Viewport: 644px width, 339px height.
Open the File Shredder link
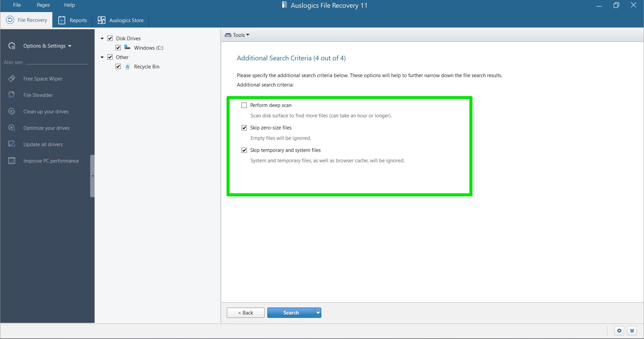tap(38, 95)
